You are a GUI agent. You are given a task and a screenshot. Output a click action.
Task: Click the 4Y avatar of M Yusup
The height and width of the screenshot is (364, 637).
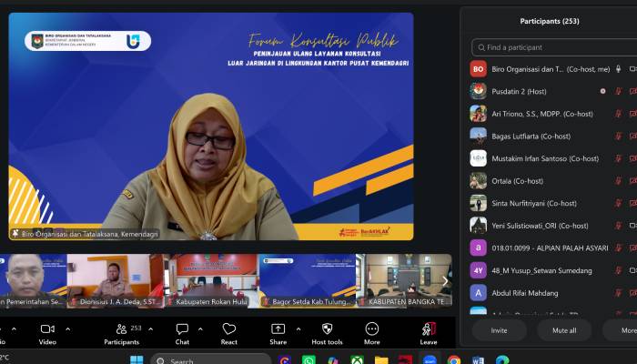tap(478, 270)
